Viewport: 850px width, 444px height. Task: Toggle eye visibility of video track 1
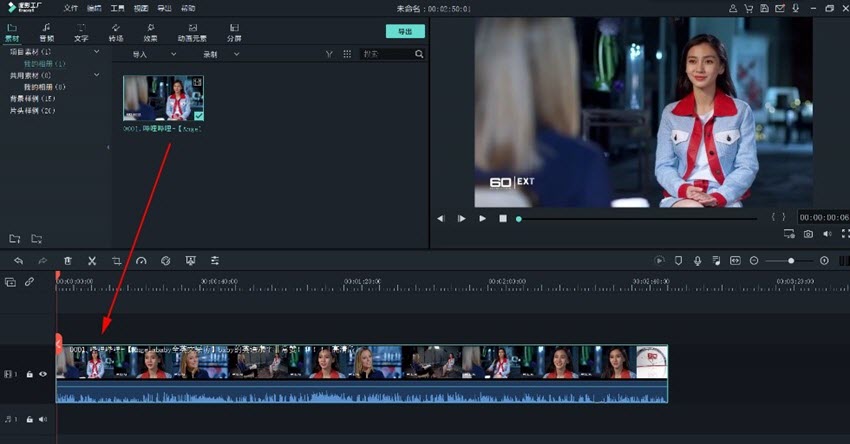click(x=43, y=374)
